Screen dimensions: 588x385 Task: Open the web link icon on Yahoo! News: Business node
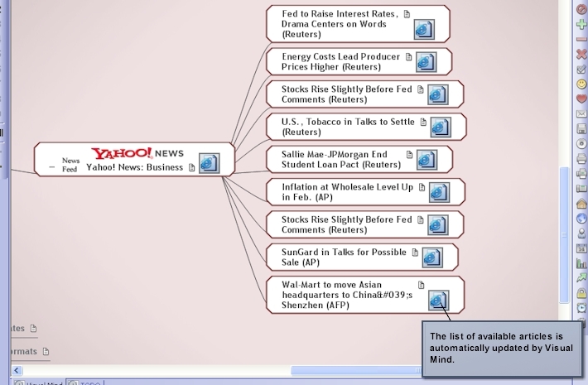coord(210,163)
